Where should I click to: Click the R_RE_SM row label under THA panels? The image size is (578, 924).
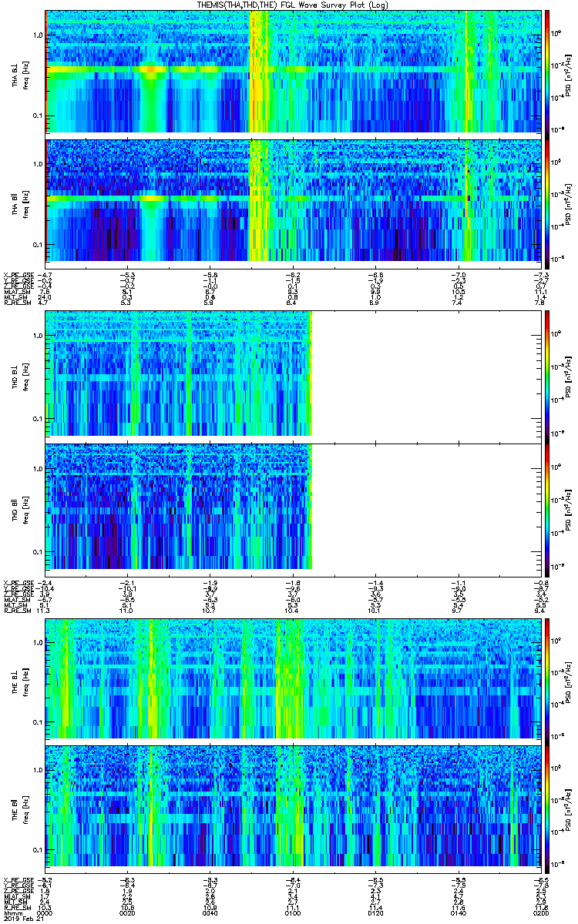pyautogui.click(x=16, y=303)
